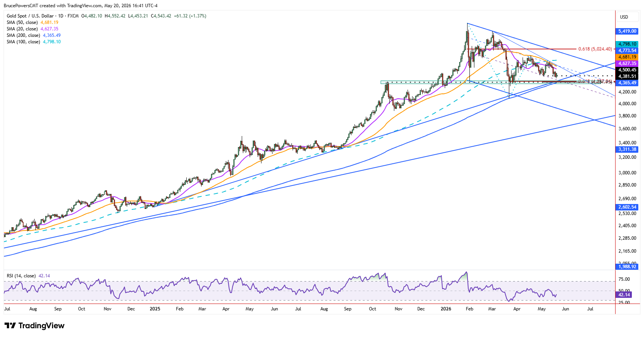Click the 2,165.00 price scale value

click(627, 251)
